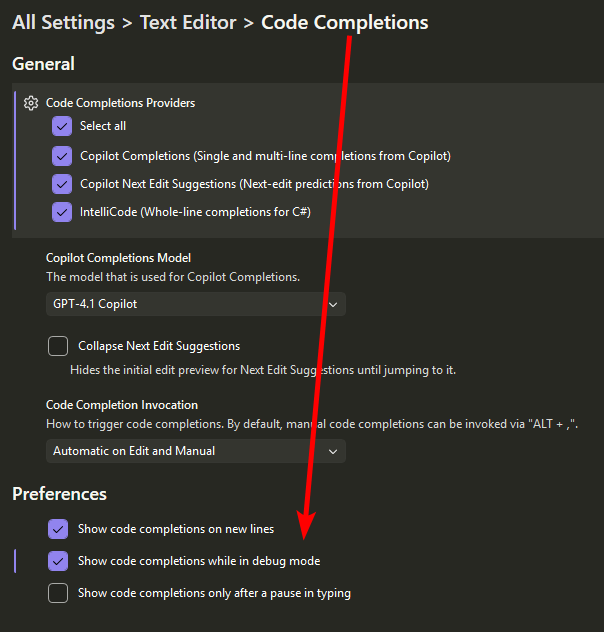Uncheck the Select all checkbox

click(62, 126)
